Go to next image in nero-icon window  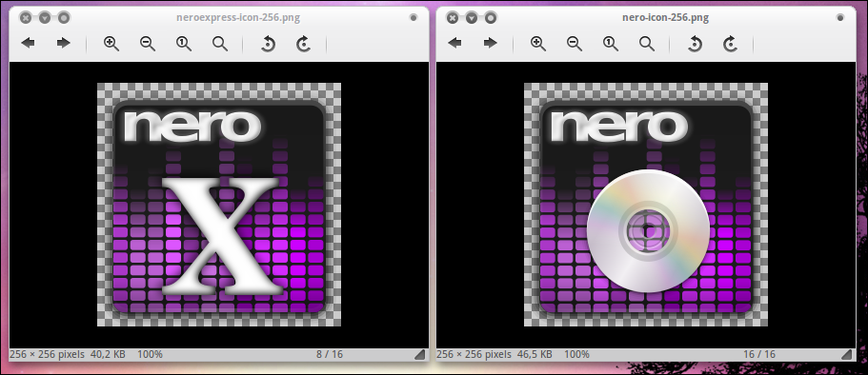pos(491,43)
